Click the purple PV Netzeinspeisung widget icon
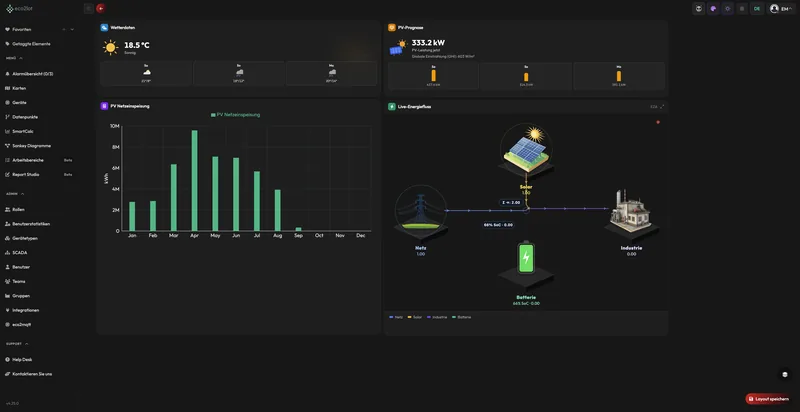 [104, 106]
